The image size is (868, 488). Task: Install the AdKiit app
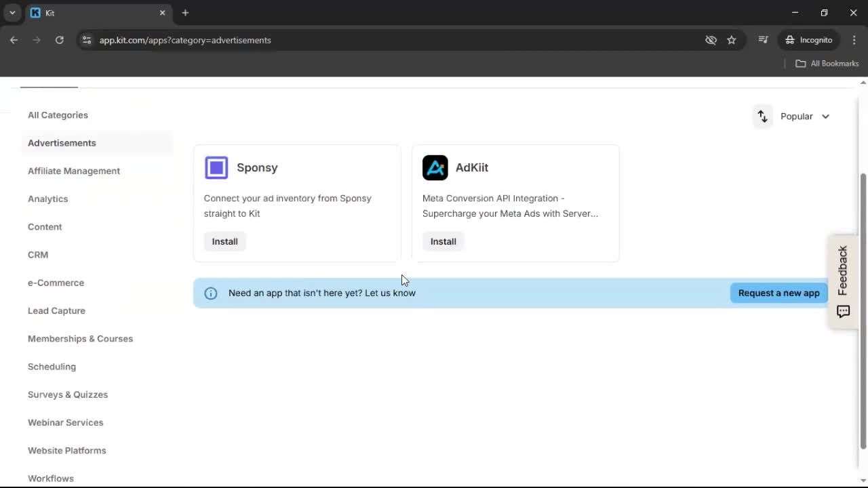point(443,241)
